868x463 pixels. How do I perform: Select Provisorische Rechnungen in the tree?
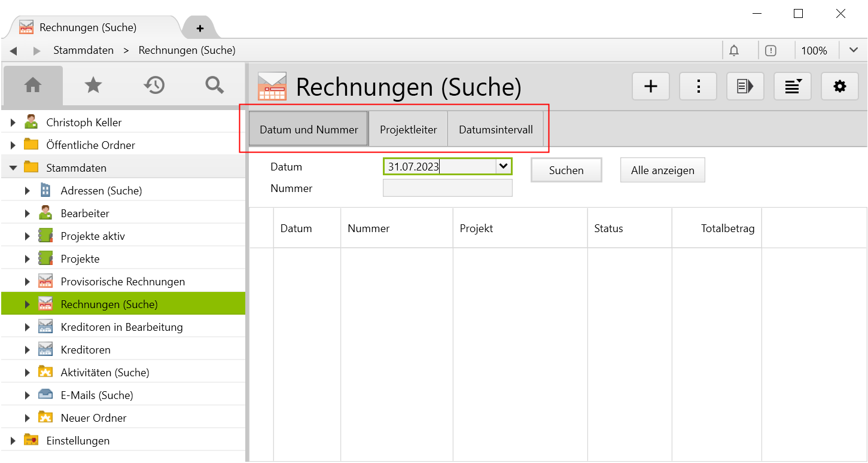[x=123, y=282]
